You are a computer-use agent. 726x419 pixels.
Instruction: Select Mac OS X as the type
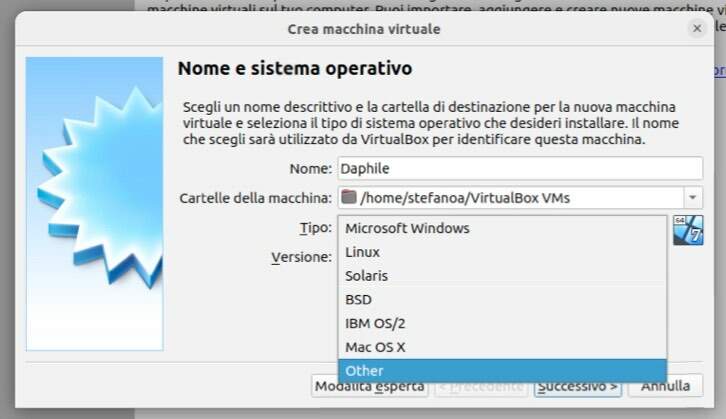[502, 347]
